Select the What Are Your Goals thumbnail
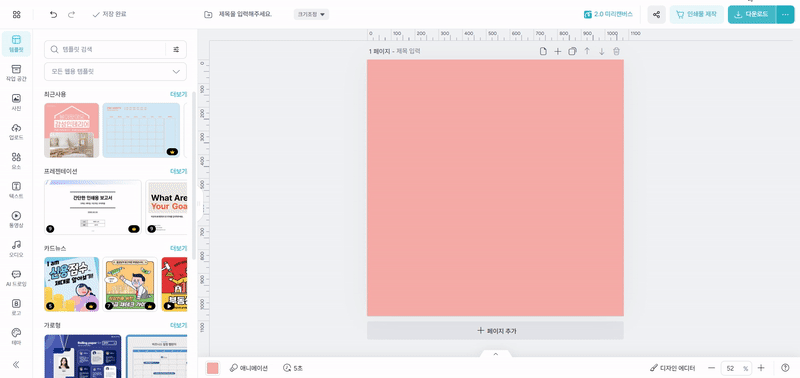This screenshot has width=800, height=378. click(x=166, y=207)
